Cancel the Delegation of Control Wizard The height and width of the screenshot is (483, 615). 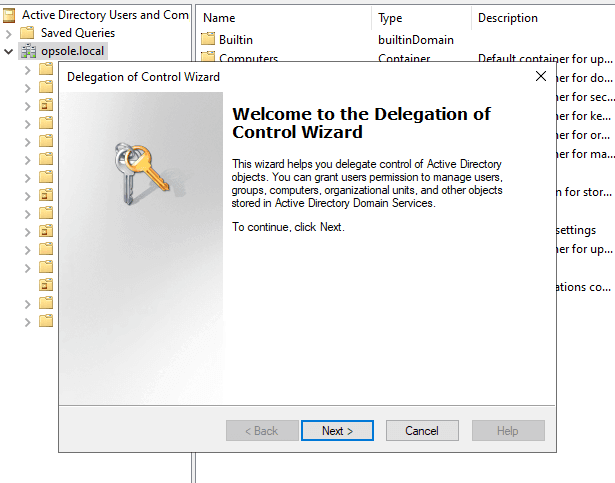point(422,430)
